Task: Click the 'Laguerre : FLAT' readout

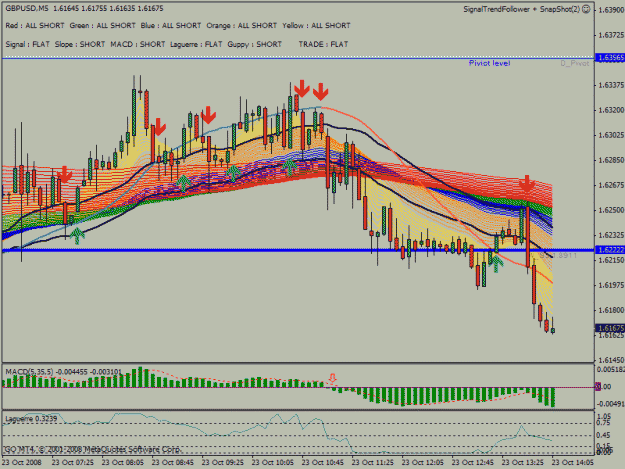Action: click(196, 44)
